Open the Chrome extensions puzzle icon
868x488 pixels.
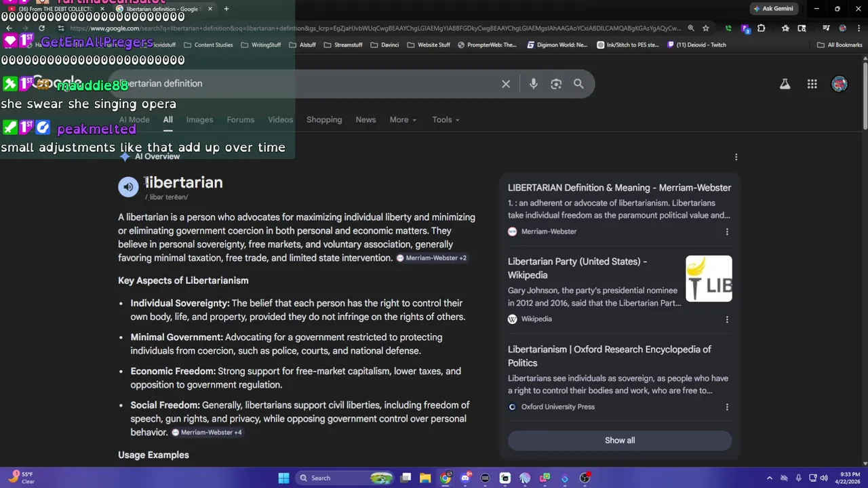pyautogui.click(x=762, y=28)
